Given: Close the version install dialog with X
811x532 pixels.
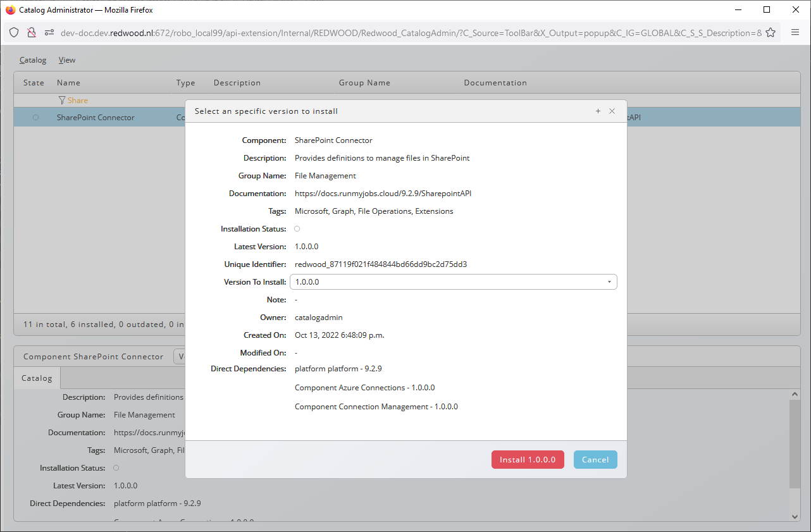Looking at the screenshot, I should [612, 111].
